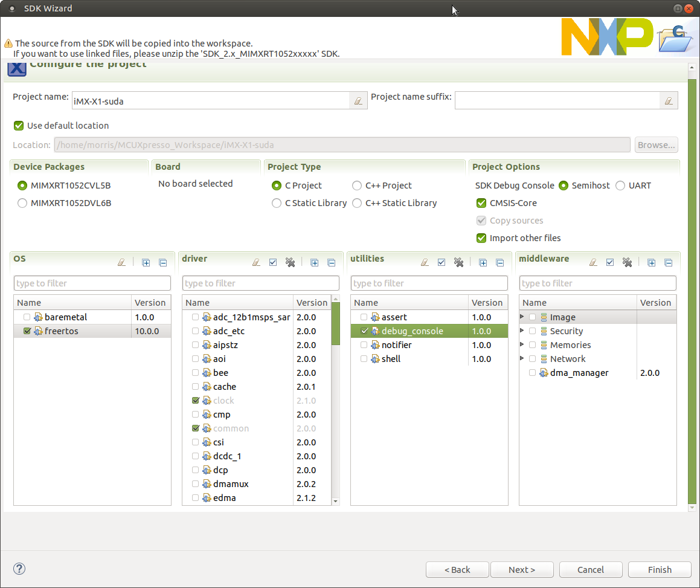The image size is (700, 588).
Task: Clear the OS panel filter eraser icon
Action: pos(121,262)
